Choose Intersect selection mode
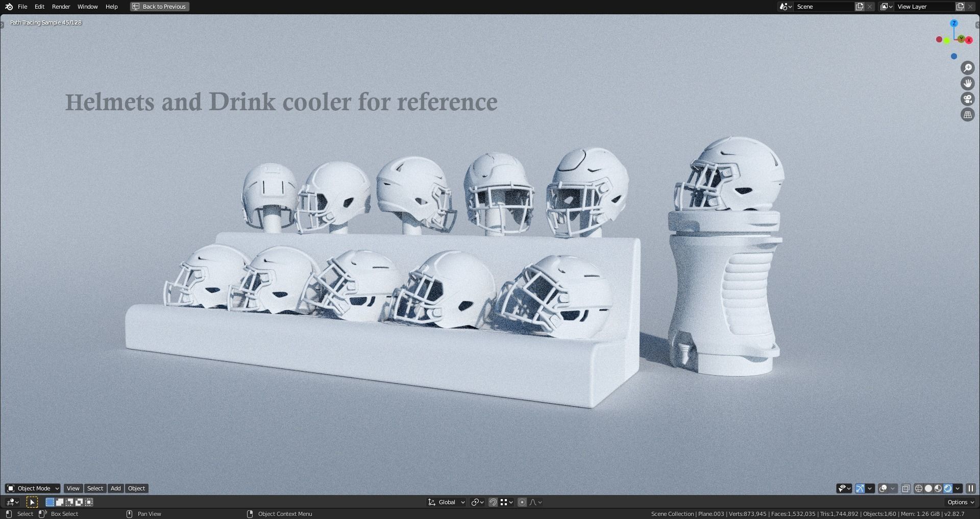980x519 pixels. click(x=89, y=502)
